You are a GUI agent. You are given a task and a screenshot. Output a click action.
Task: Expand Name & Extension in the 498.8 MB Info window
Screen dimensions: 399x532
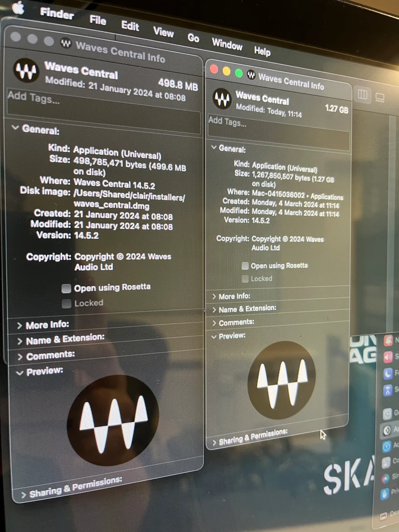click(x=20, y=341)
